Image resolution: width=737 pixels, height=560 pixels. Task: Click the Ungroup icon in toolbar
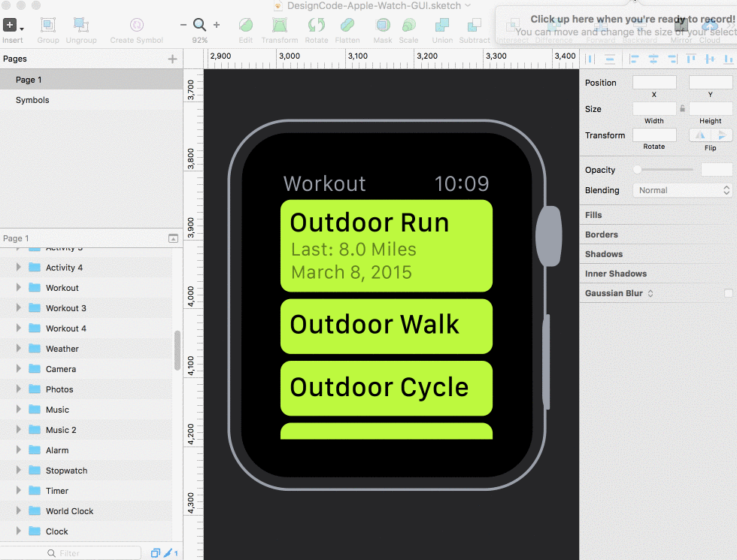pos(81,26)
